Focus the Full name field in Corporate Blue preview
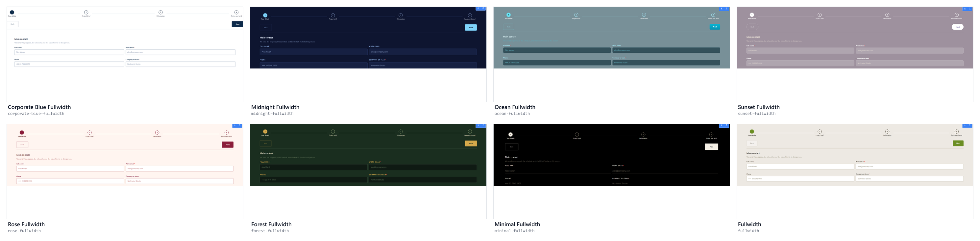This screenshot has width=980, height=241. pos(69,52)
